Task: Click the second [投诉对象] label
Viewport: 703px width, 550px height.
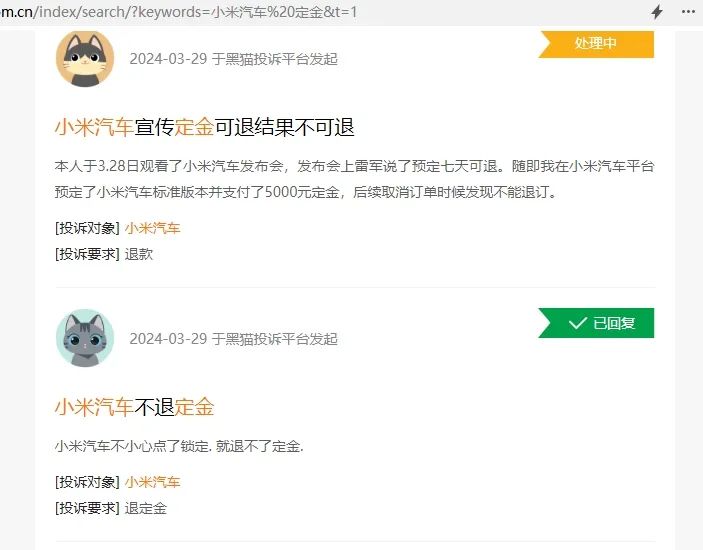Action: coord(87,482)
